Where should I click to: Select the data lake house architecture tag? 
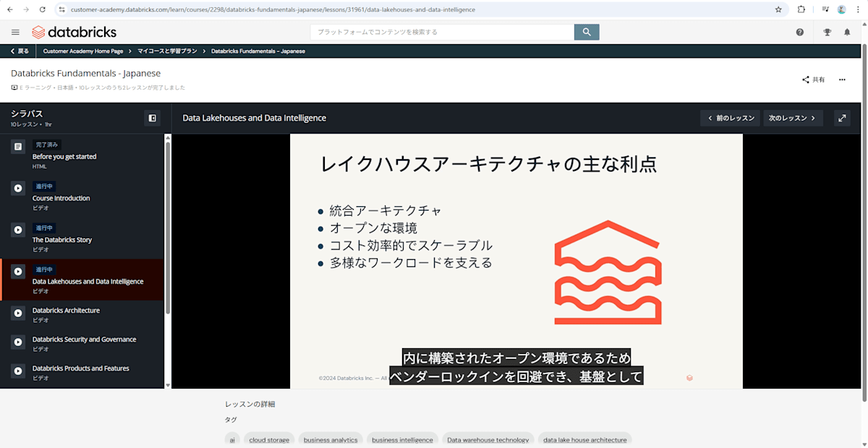[585, 439]
